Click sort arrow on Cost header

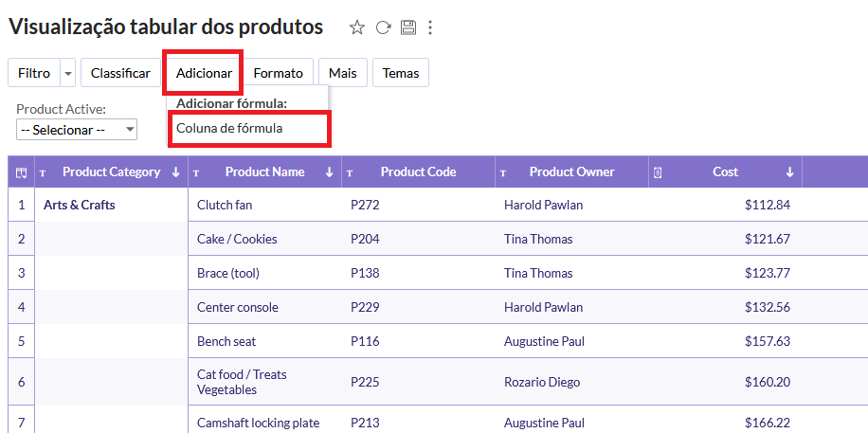point(790,172)
